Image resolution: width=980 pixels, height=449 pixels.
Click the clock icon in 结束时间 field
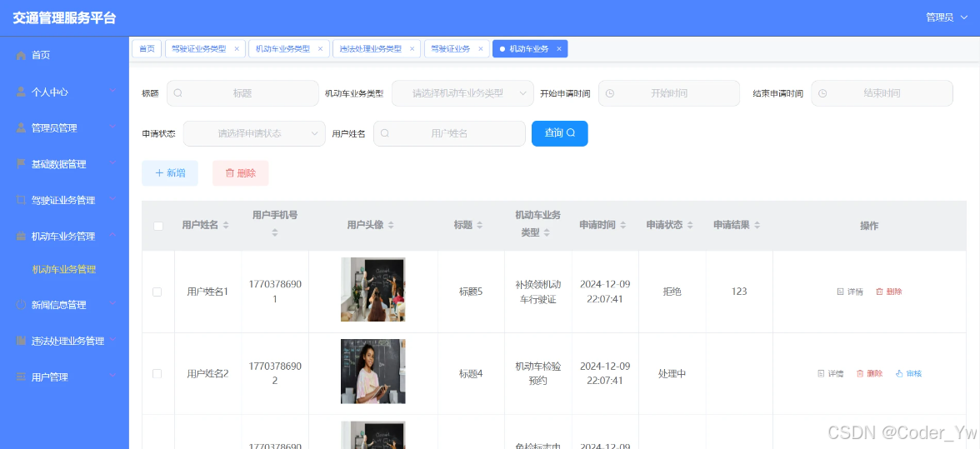[822, 93]
